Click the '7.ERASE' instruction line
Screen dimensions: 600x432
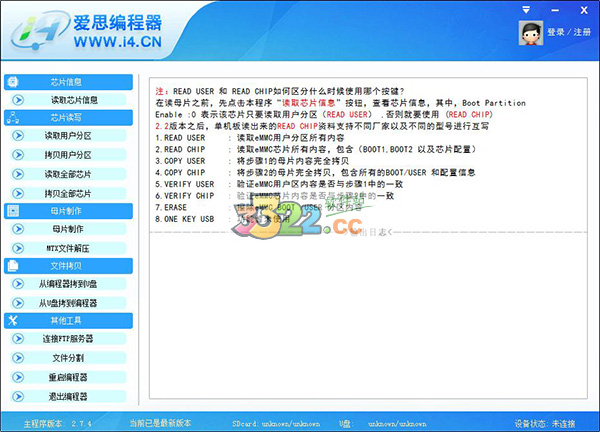258,207
